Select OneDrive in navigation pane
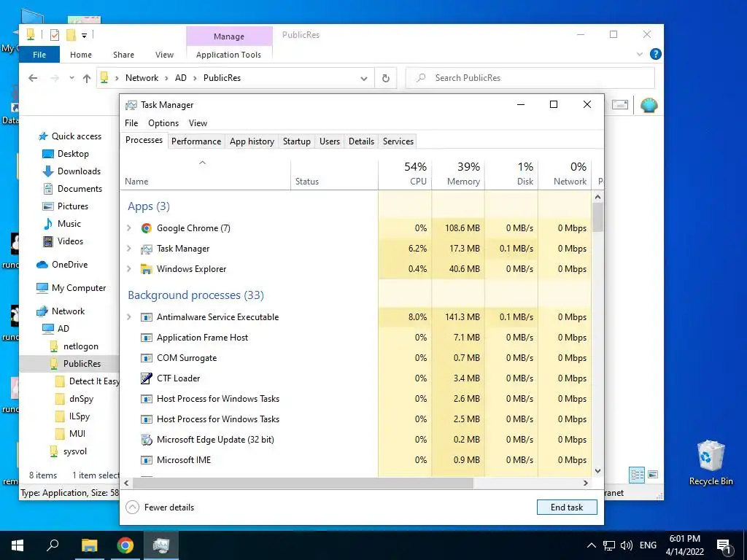Viewport: 747px width, 560px height. (69, 265)
